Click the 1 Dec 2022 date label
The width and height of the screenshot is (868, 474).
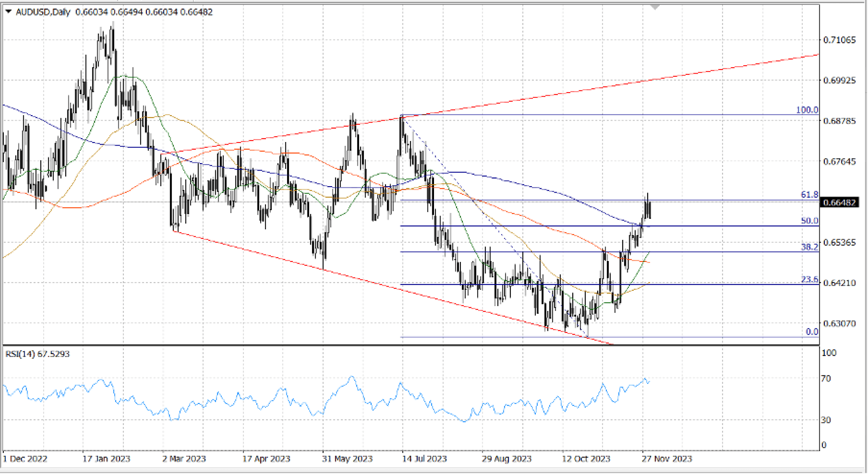[x=25, y=459]
